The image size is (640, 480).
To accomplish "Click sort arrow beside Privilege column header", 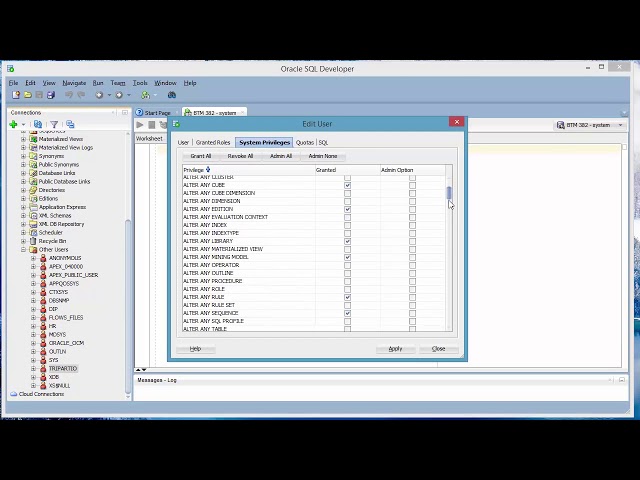I will point(208,169).
